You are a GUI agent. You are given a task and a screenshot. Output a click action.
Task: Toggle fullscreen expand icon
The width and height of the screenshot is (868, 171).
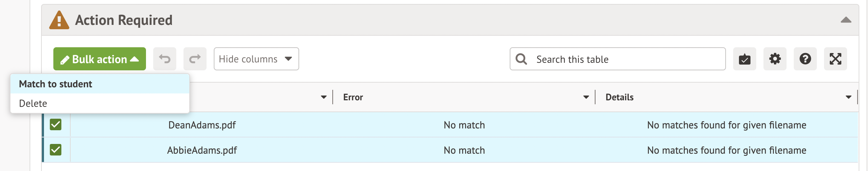pyautogui.click(x=835, y=59)
